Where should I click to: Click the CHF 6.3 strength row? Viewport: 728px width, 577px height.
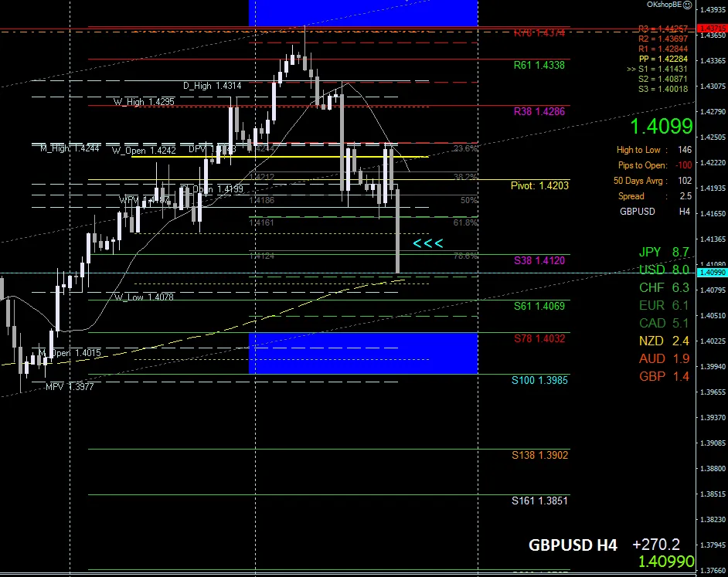(664, 288)
